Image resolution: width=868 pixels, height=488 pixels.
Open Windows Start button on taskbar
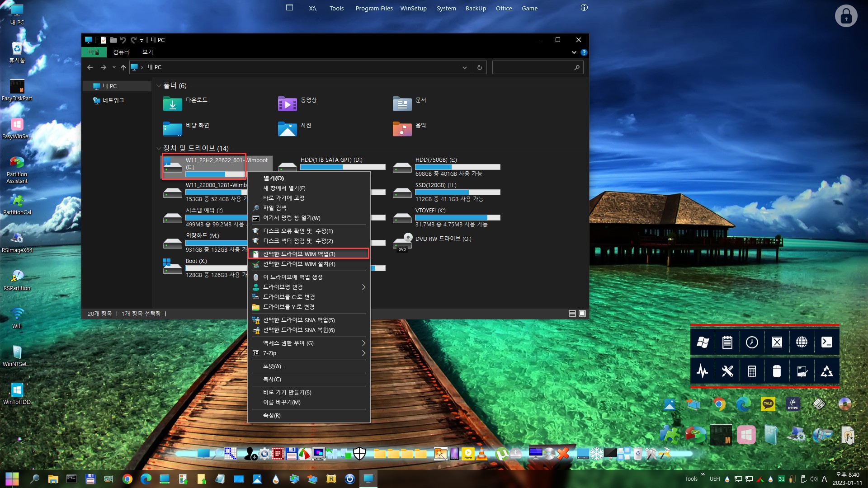coord(12,479)
